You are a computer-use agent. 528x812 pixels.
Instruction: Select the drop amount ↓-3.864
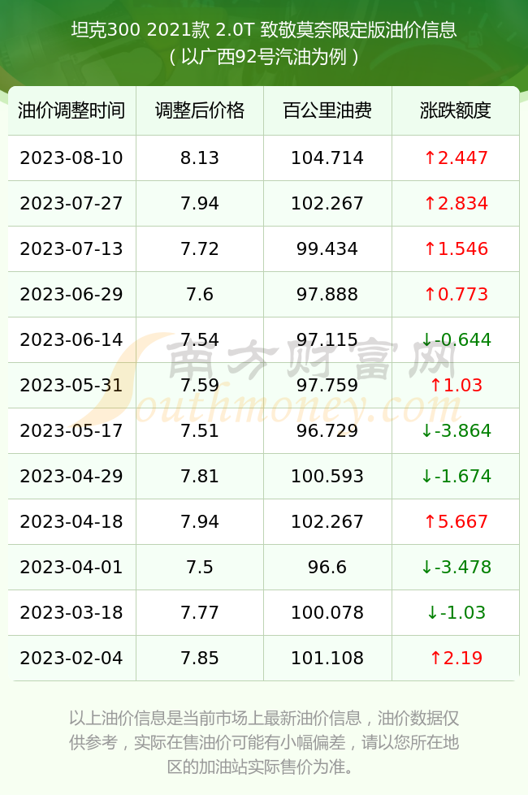[x=456, y=431]
